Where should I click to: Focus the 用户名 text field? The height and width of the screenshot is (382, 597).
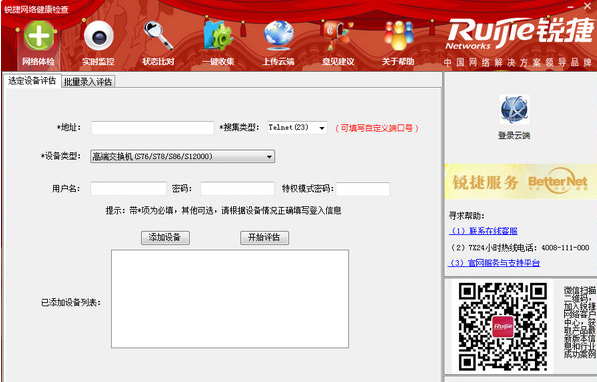(x=128, y=189)
